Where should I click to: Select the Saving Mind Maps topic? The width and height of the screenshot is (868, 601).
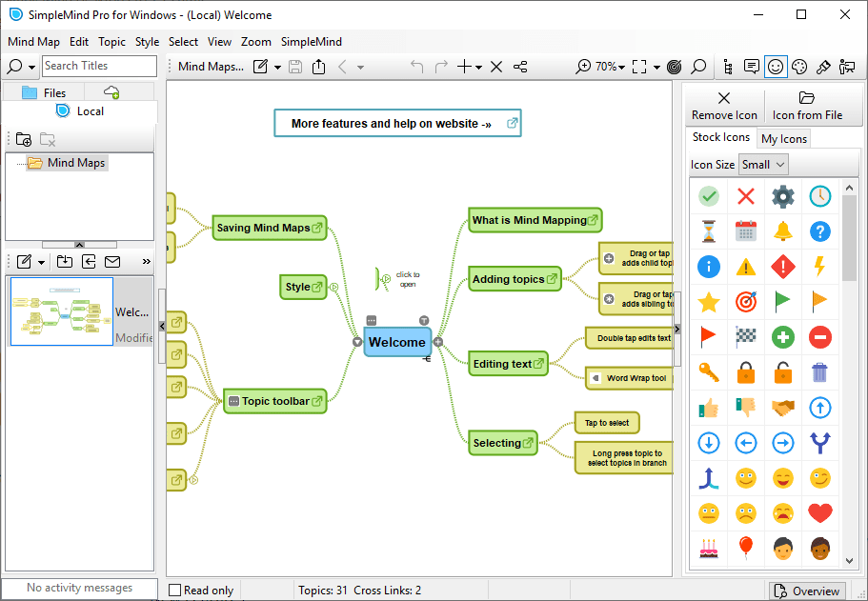270,228
